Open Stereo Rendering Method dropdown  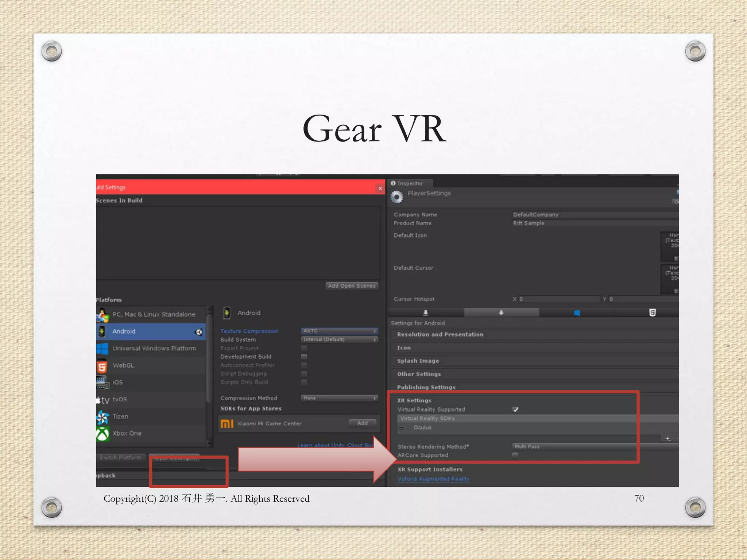pos(595,447)
